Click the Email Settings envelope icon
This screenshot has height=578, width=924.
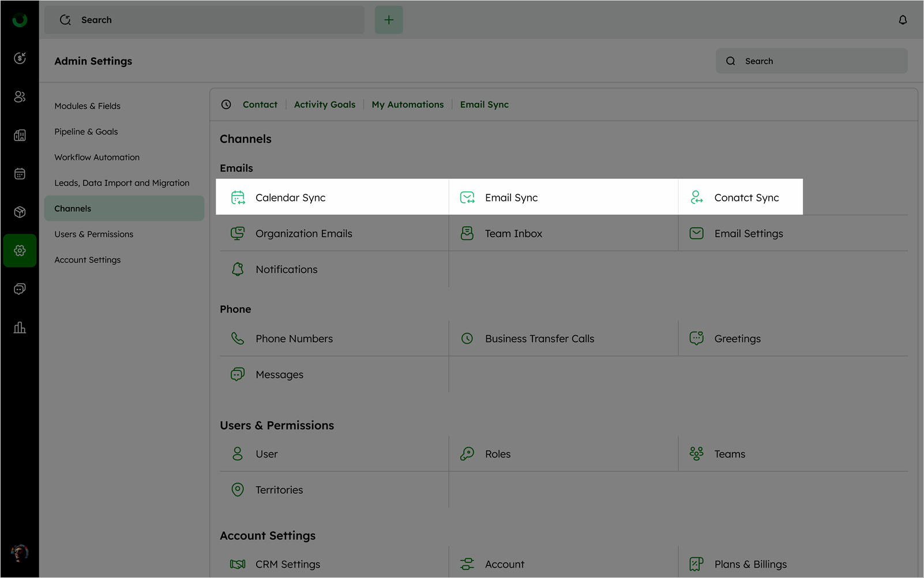697,233
